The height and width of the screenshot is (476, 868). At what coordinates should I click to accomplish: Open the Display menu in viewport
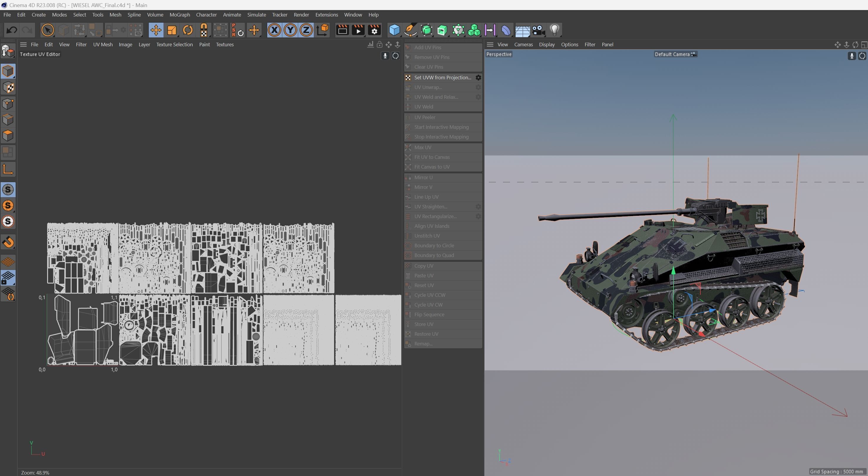click(x=547, y=45)
